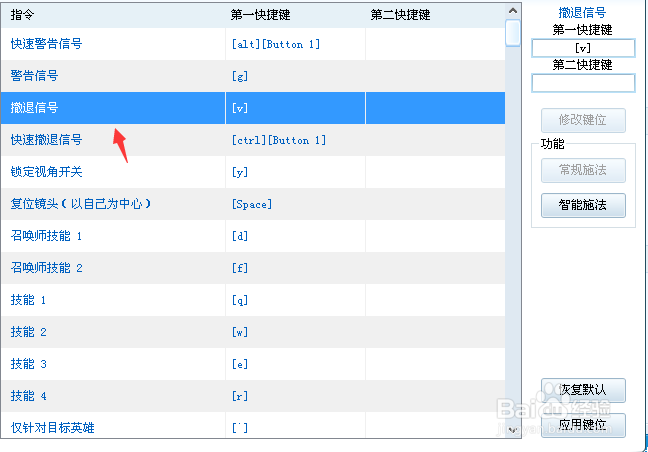Click the [alt][Button 1] hotkey cell
Image resolution: width=648 pixels, height=452 pixels.
click(x=295, y=44)
